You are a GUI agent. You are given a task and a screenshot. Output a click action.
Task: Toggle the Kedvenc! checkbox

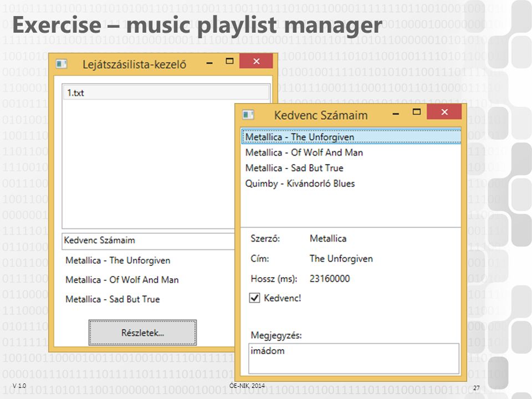coord(254,298)
